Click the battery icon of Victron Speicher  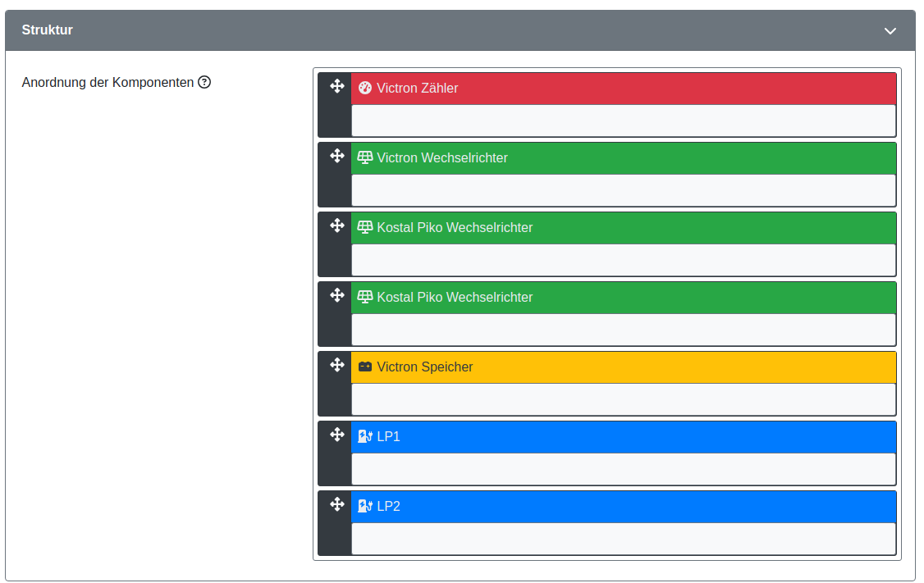(365, 367)
